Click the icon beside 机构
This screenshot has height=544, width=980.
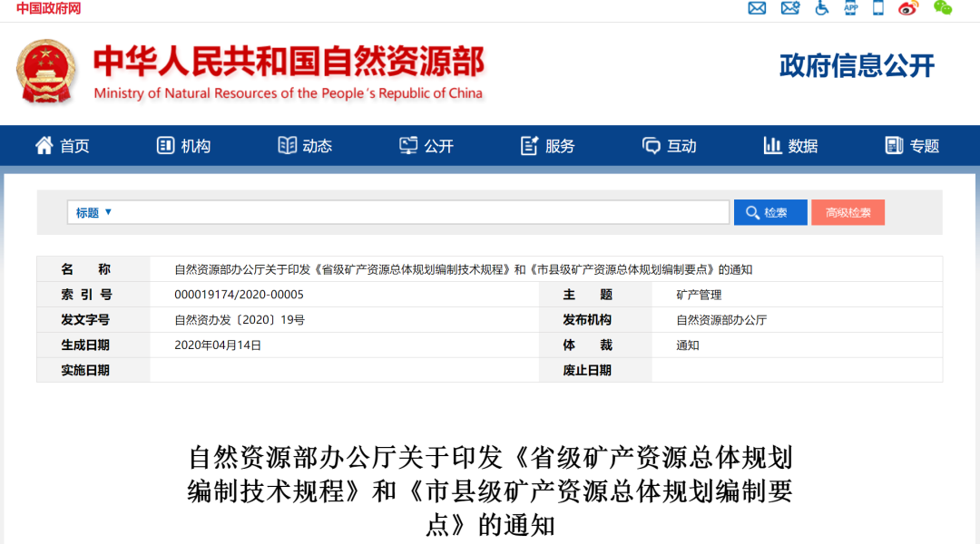click(x=165, y=145)
